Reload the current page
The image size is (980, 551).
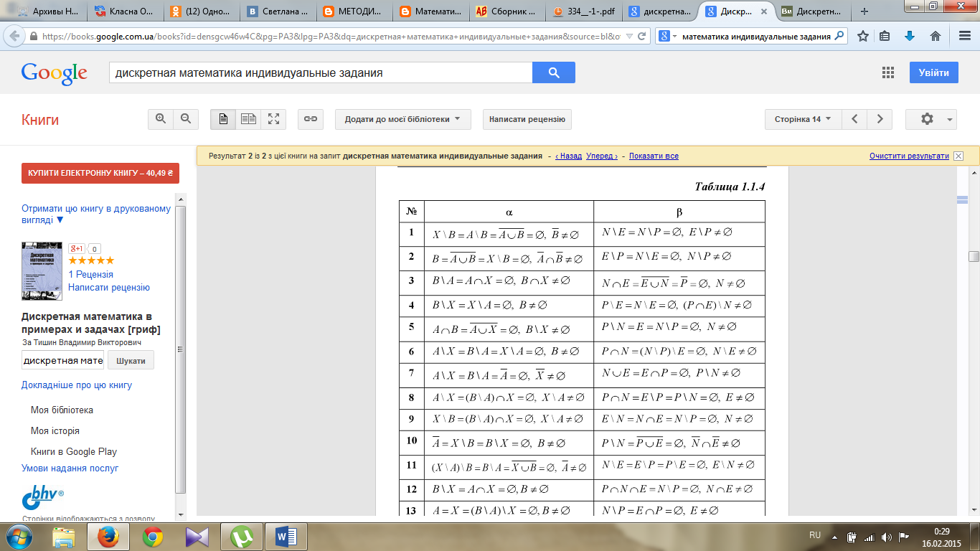[642, 36]
